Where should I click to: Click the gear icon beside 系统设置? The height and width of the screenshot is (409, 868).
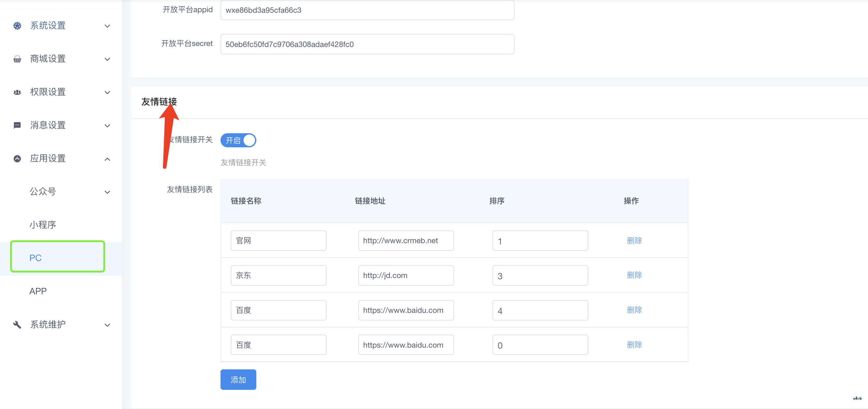17,26
